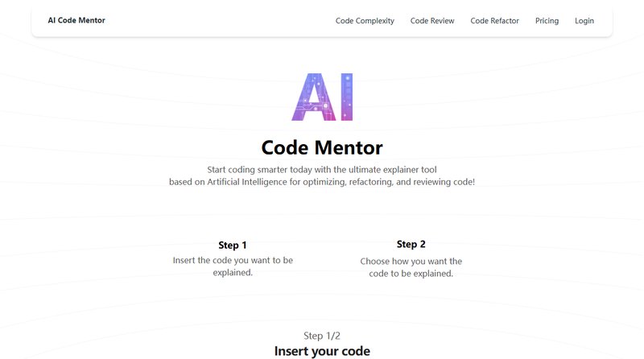Click the large Code Mentor heading
This screenshot has height=359, width=644.
tap(322, 147)
